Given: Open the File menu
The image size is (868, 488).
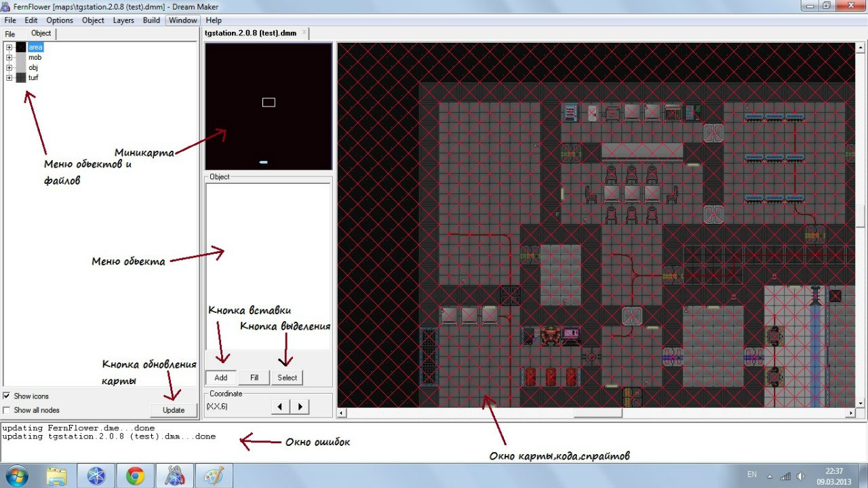Looking at the screenshot, I should pyautogui.click(x=10, y=20).
